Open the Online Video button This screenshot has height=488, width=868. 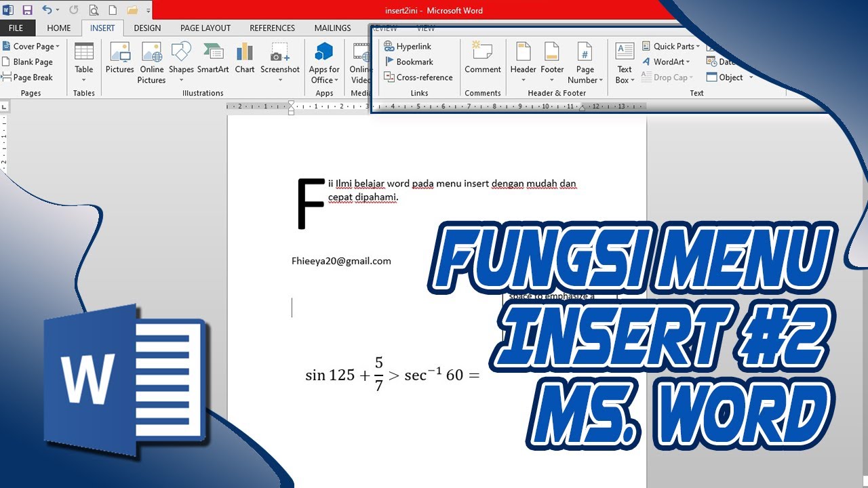(360, 63)
